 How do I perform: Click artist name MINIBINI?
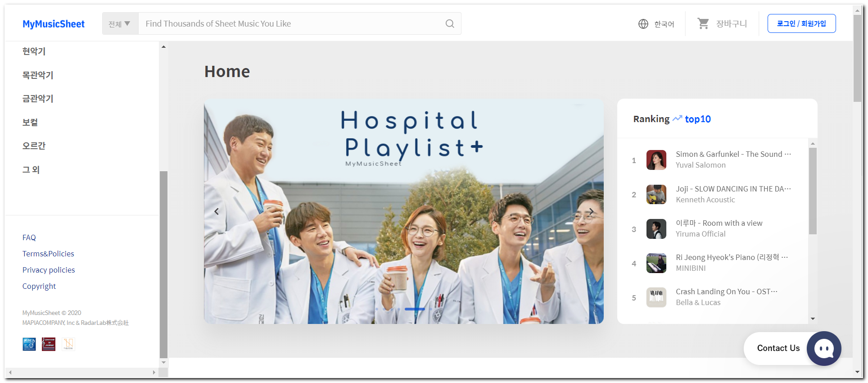click(691, 268)
